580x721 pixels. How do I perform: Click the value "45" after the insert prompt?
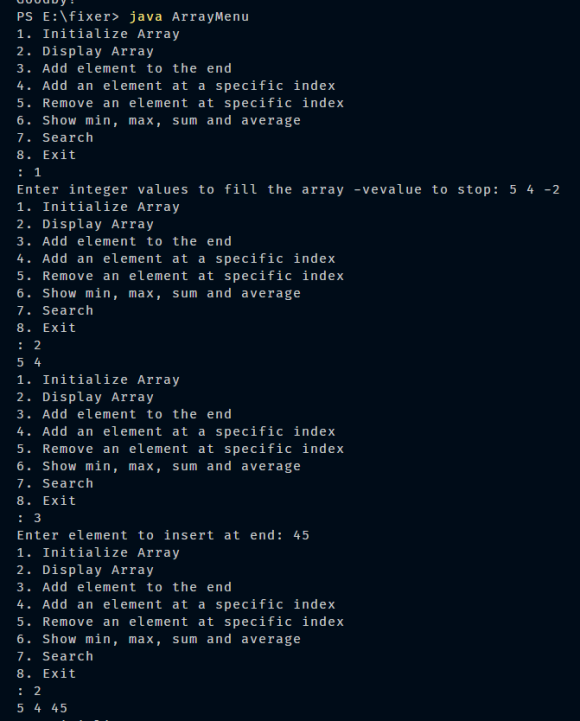[301, 535]
